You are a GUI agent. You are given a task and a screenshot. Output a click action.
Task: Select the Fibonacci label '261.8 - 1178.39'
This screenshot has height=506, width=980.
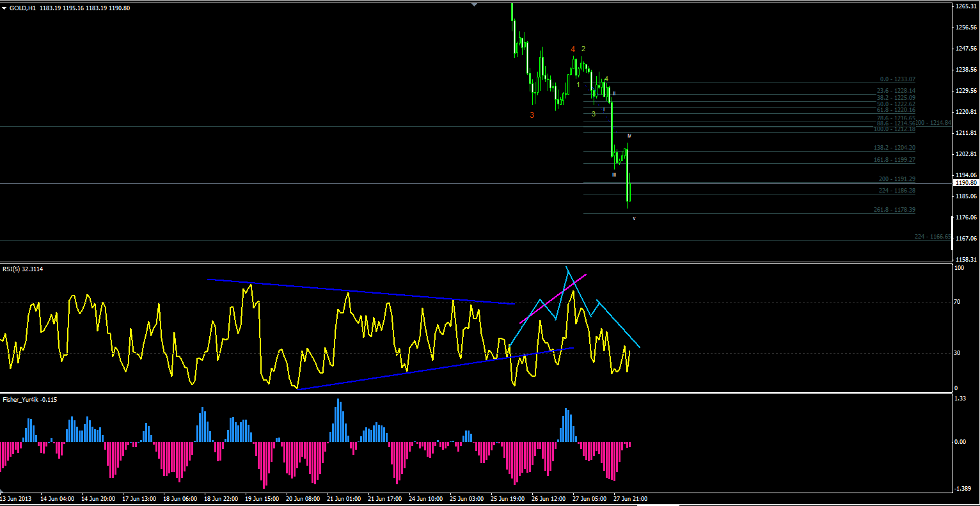(895, 210)
